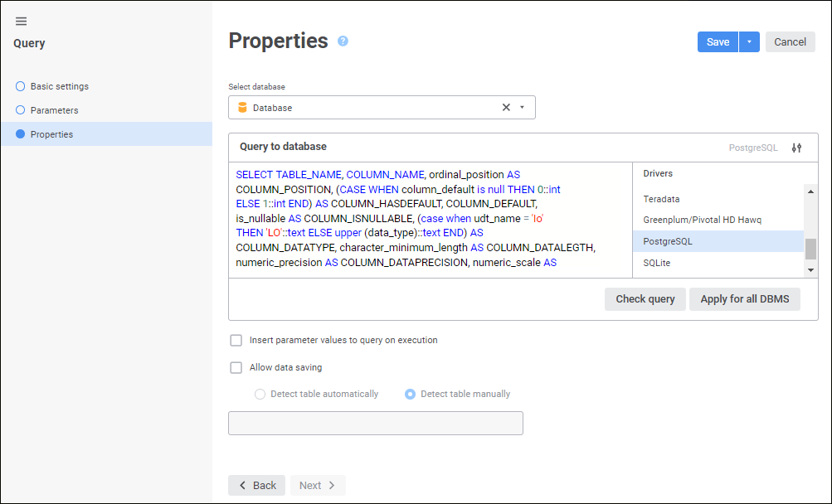Open query settings sliders icon

click(x=796, y=148)
